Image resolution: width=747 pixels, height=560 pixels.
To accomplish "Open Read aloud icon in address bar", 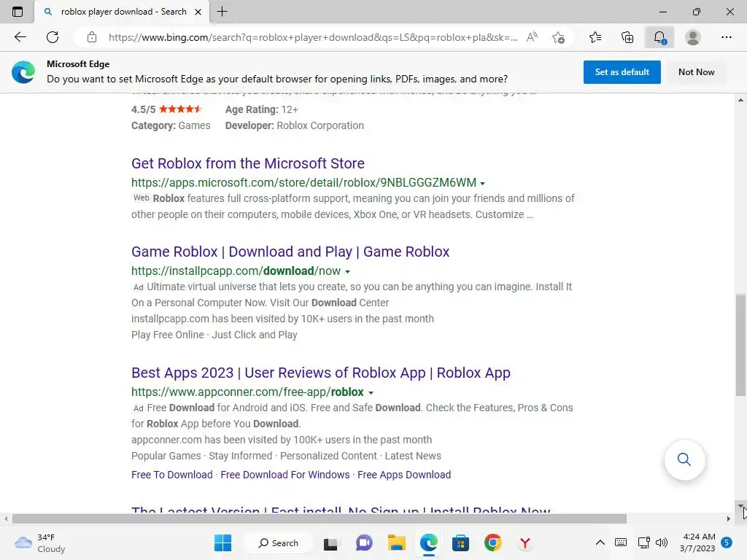I will coord(532,37).
